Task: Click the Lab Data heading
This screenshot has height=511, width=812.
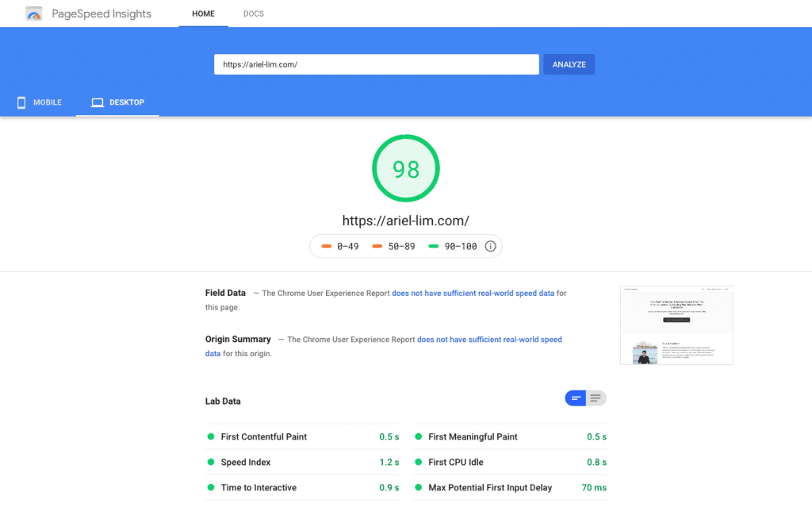Action: pos(223,401)
